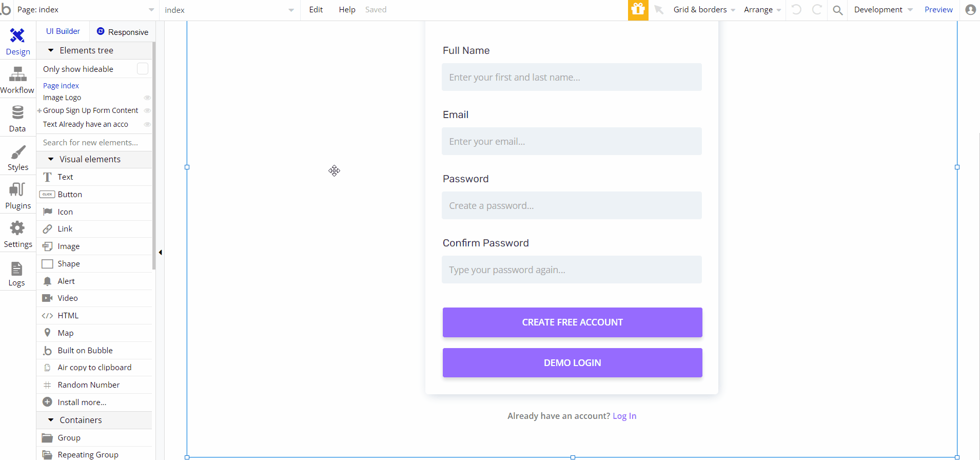Open the Page: index dropdown

82,10
